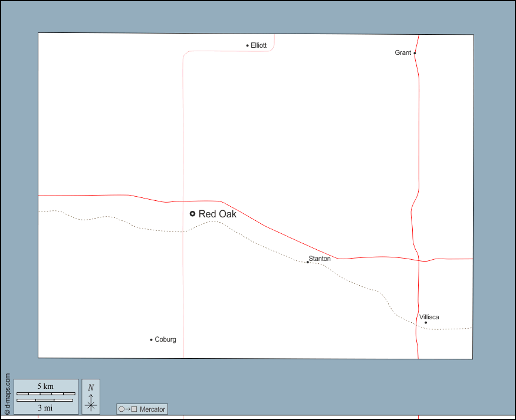
Task: Select the Stanton text label
Action: (320, 259)
